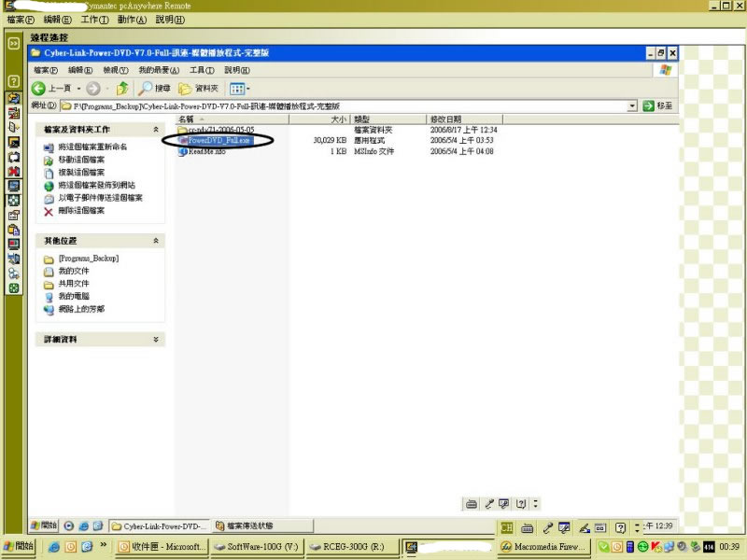Click the local taskbar 開始 Start button
The width and height of the screenshot is (747, 560).
(x=19, y=546)
